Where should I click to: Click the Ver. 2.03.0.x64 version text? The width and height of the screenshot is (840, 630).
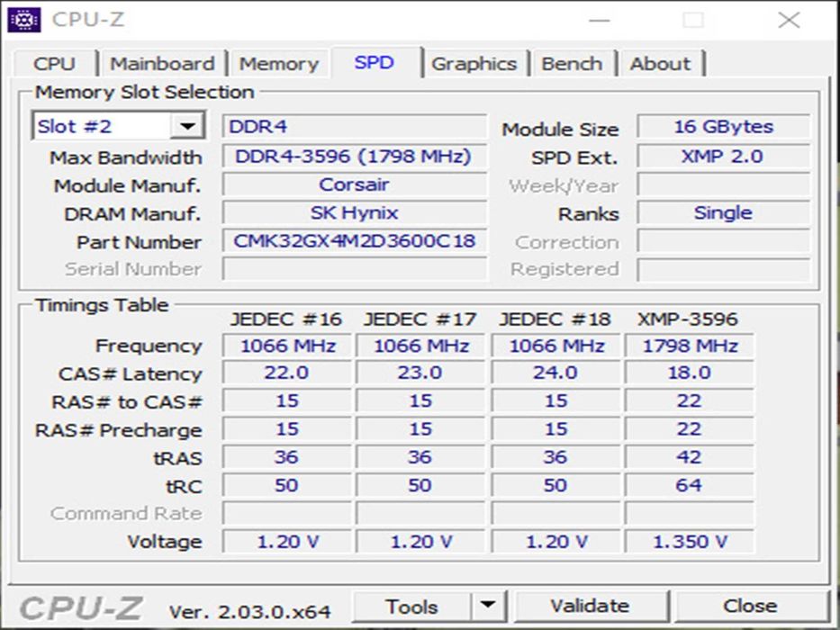249,611
